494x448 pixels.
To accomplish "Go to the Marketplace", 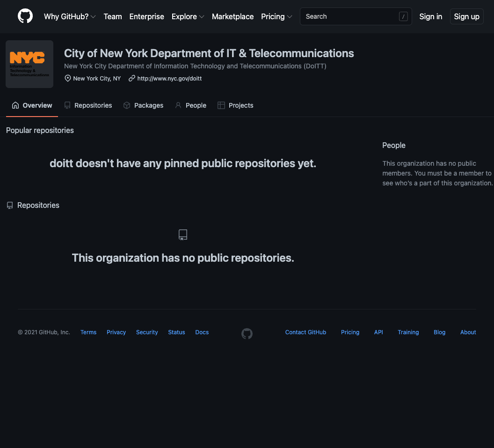I will [x=233, y=16].
